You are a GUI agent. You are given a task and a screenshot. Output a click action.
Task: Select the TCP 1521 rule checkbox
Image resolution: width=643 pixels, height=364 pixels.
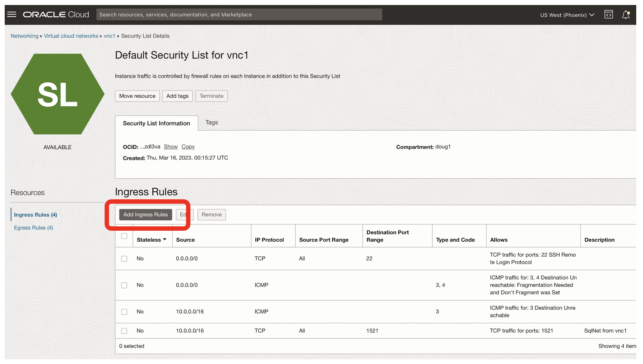coord(124,331)
